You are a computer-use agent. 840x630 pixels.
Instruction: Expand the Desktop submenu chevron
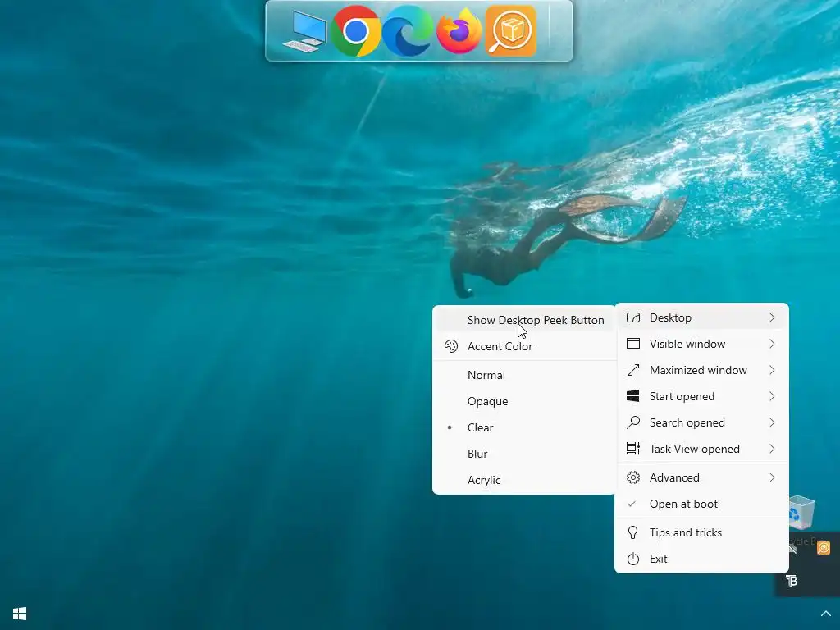pos(772,317)
